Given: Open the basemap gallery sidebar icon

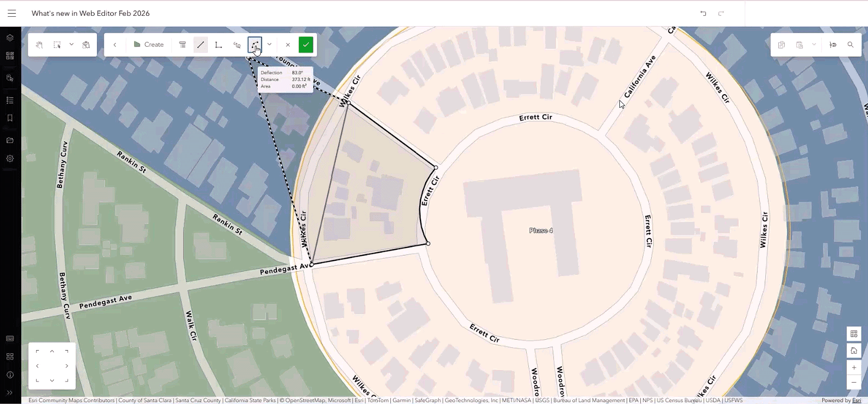Looking at the screenshot, I should 10,56.
